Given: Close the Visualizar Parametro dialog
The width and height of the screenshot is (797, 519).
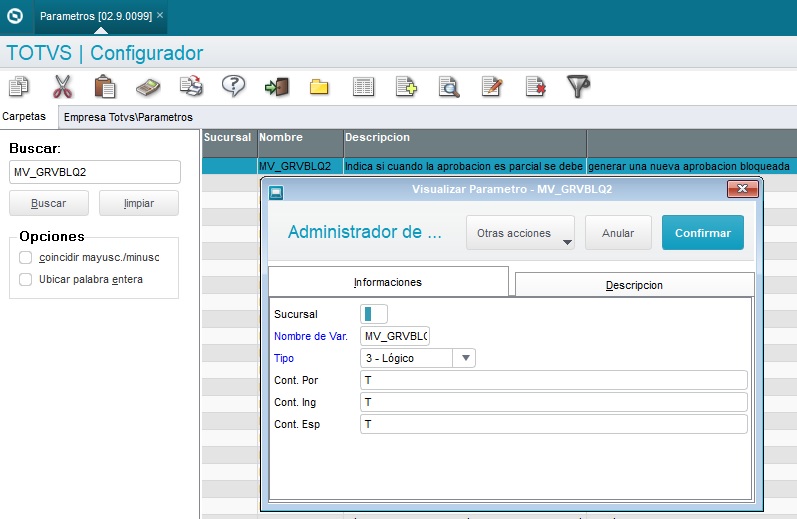Looking at the screenshot, I should pyautogui.click(x=743, y=189).
